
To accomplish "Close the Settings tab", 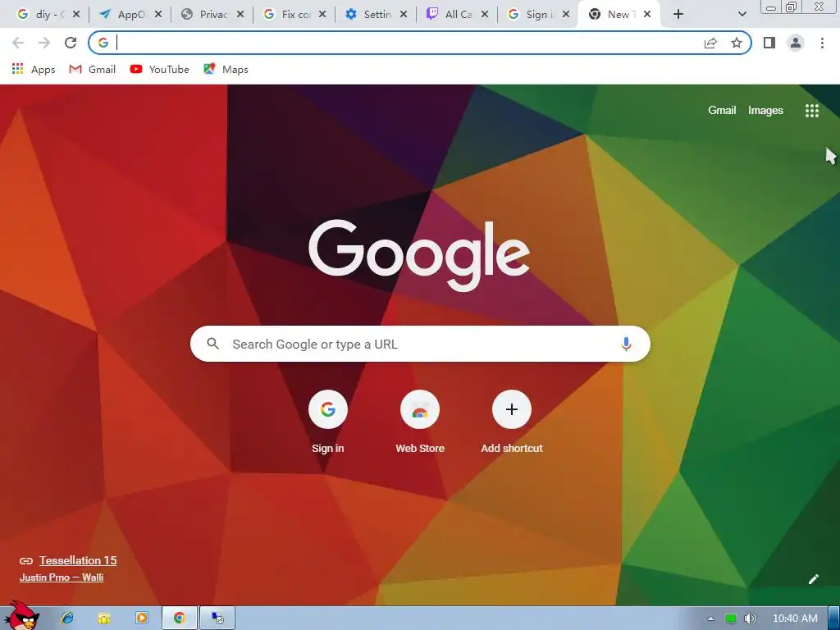I will [x=404, y=15].
